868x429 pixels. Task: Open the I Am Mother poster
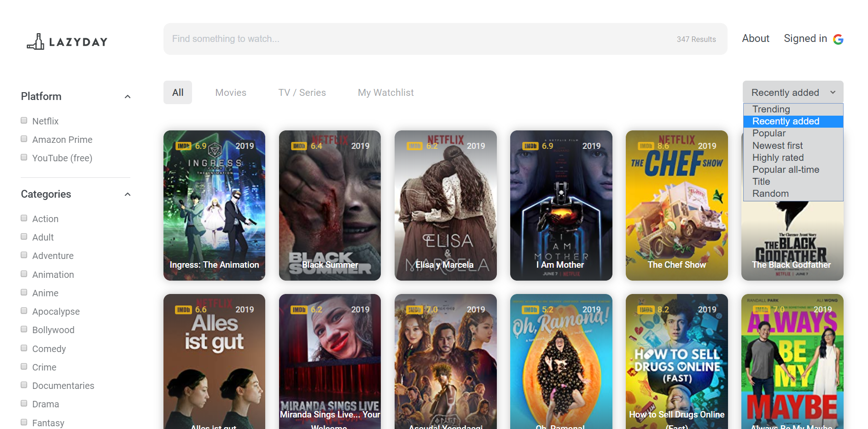pyautogui.click(x=561, y=206)
